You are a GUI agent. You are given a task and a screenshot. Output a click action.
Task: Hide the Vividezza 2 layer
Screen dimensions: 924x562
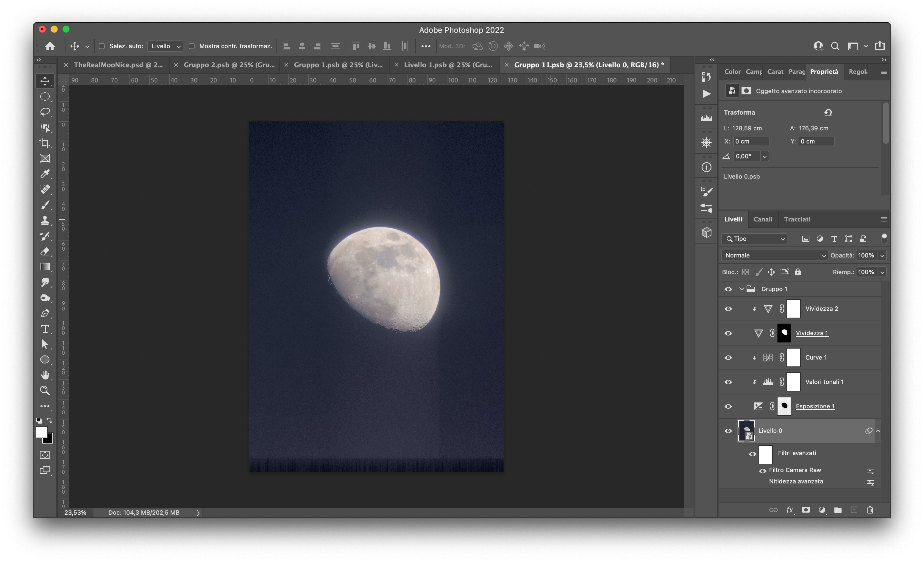[728, 309]
